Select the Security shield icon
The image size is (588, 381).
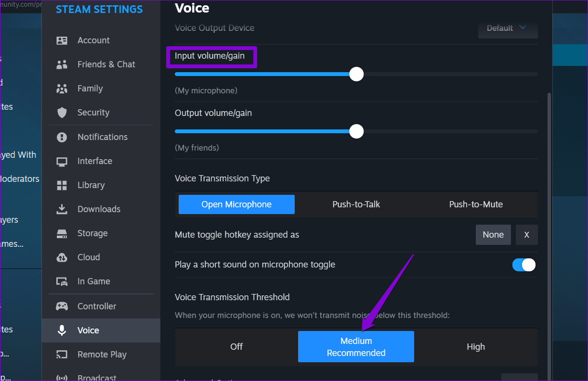(62, 113)
